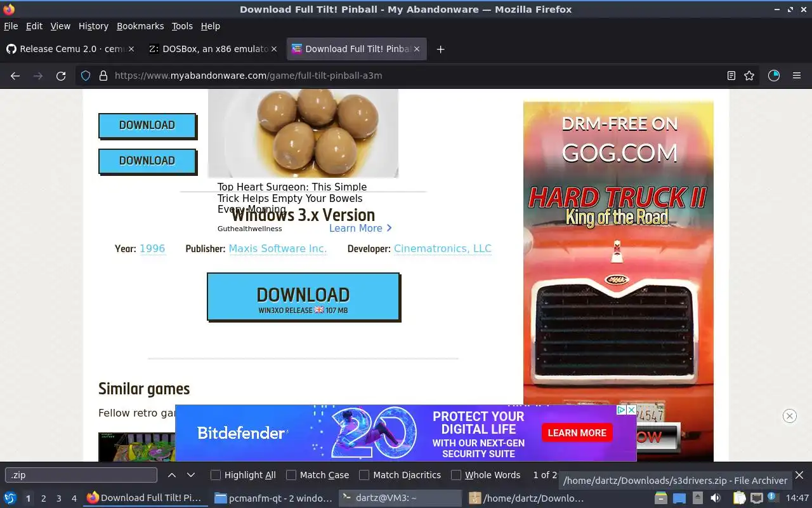Click the AdChoices triangle on Bitdefender ad
The height and width of the screenshot is (508, 812).
click(x=622, y=410)
